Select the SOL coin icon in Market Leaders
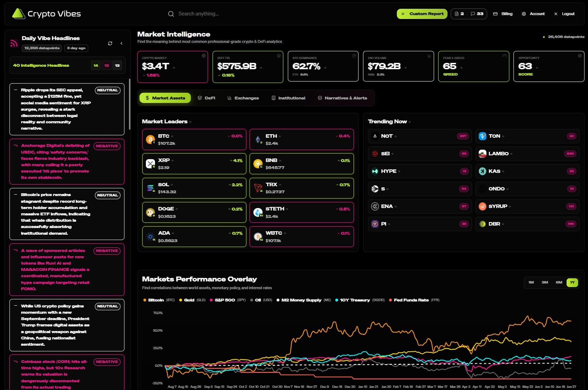 [151, 188]
